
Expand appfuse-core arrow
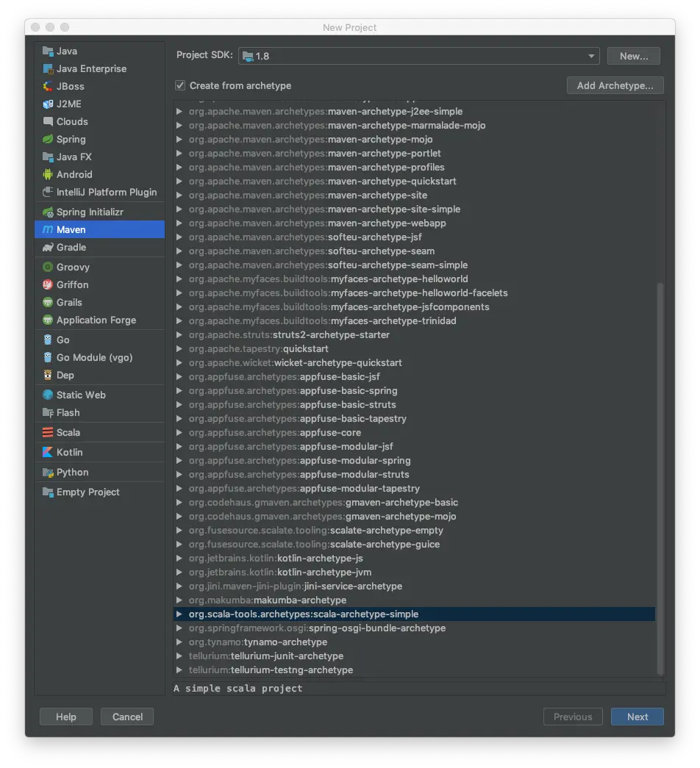point(179,432)
